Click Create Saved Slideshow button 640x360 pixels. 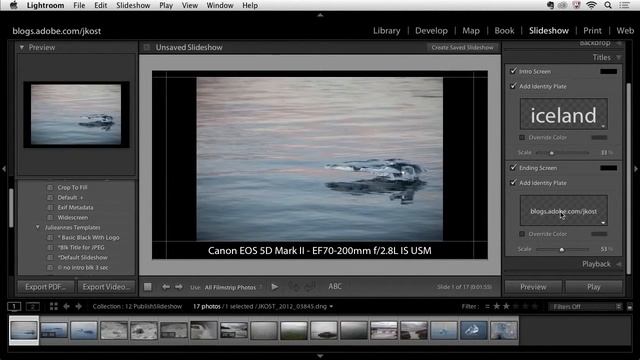462,47
